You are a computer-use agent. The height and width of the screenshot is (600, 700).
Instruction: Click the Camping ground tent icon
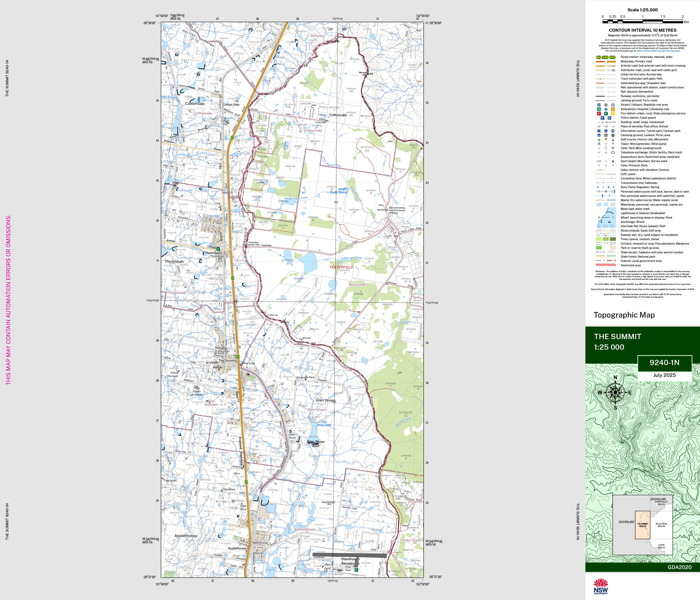599,135
